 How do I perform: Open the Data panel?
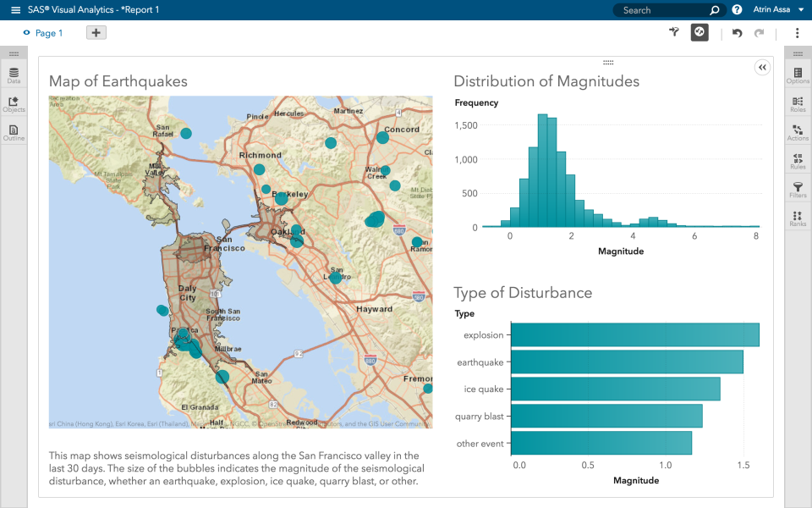[14, 75]
